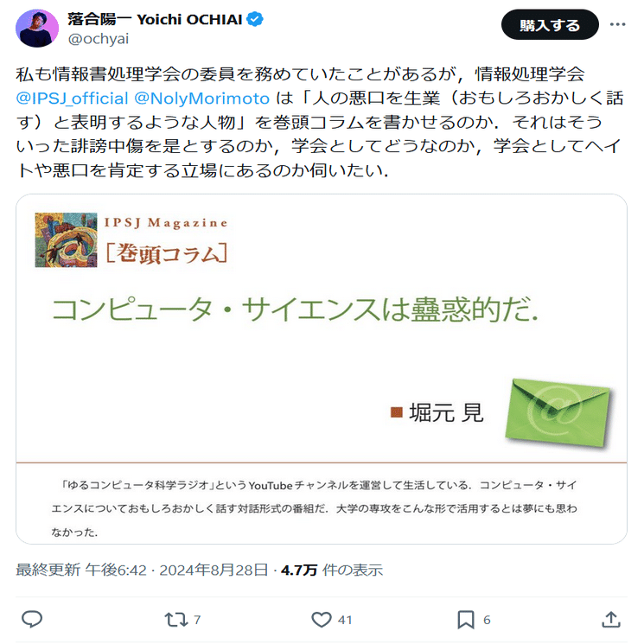Click the 購入する button
The width and height of the screenshot is (644, 644).
coord(550,25)
